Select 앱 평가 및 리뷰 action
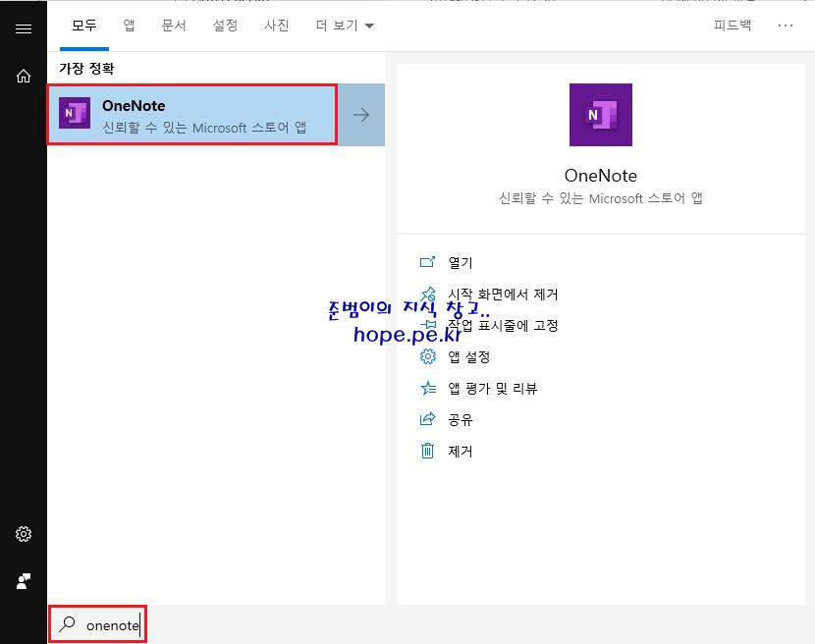The width and height of the screenshot is (815, 644). (492, 389)
